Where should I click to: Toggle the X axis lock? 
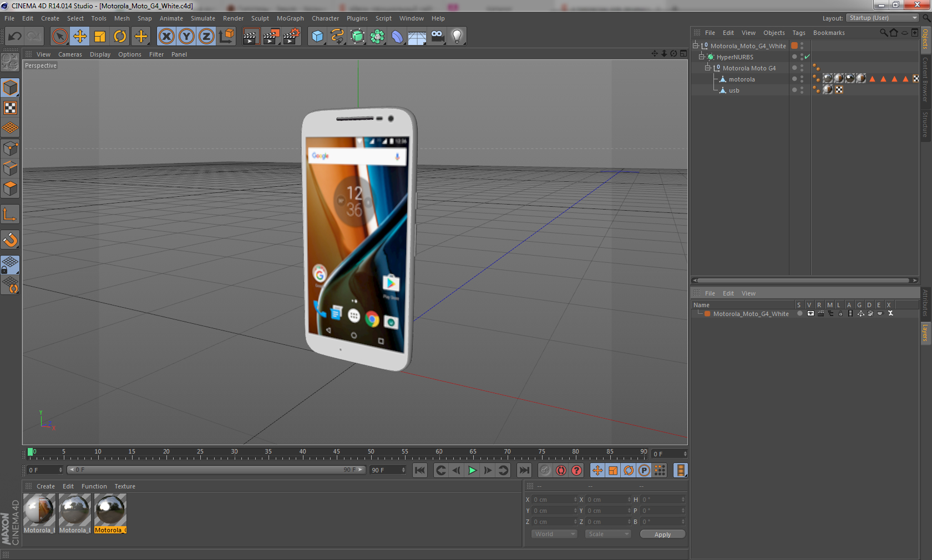click(166, 37)
